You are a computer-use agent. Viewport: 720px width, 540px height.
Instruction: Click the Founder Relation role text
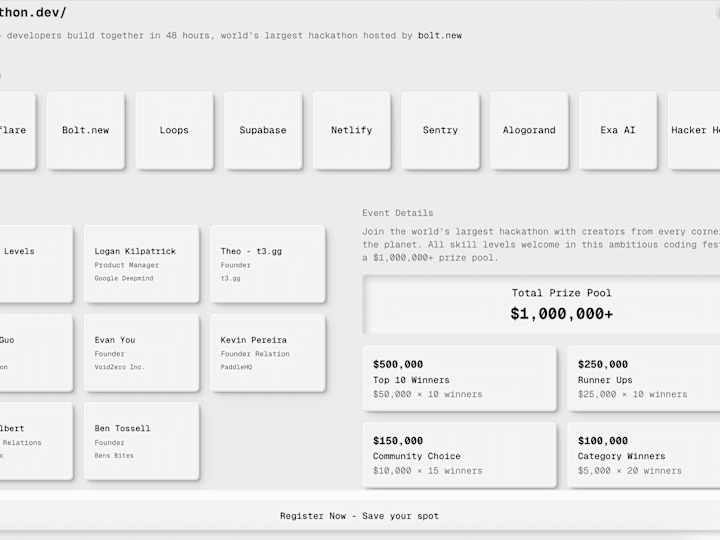255,354
